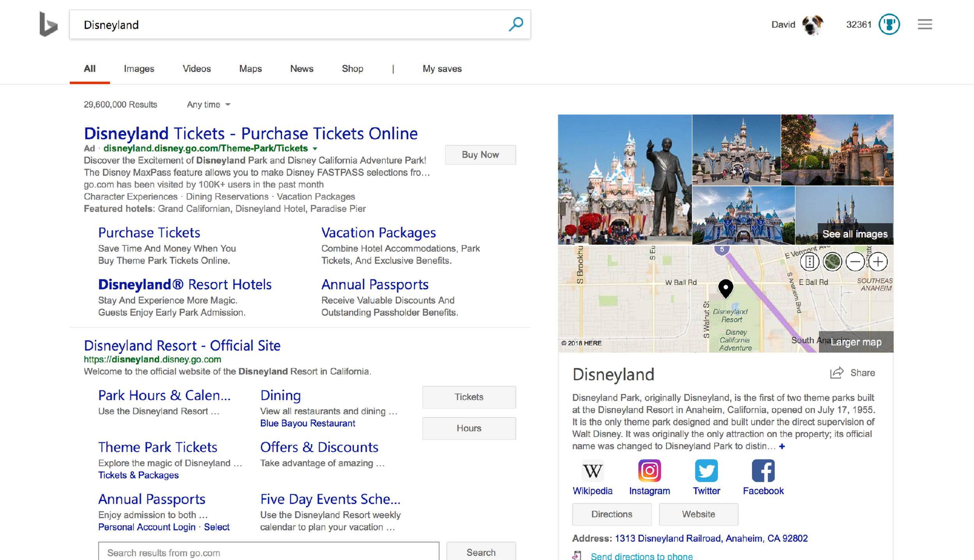Open the Maps tab
The image size is (974, 560).
click(250, 69)
